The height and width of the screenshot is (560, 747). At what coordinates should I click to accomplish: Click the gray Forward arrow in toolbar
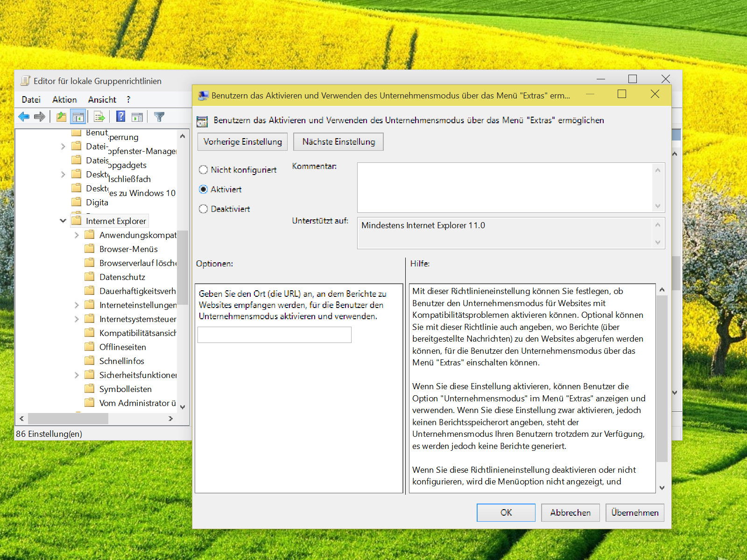point(40,117)
